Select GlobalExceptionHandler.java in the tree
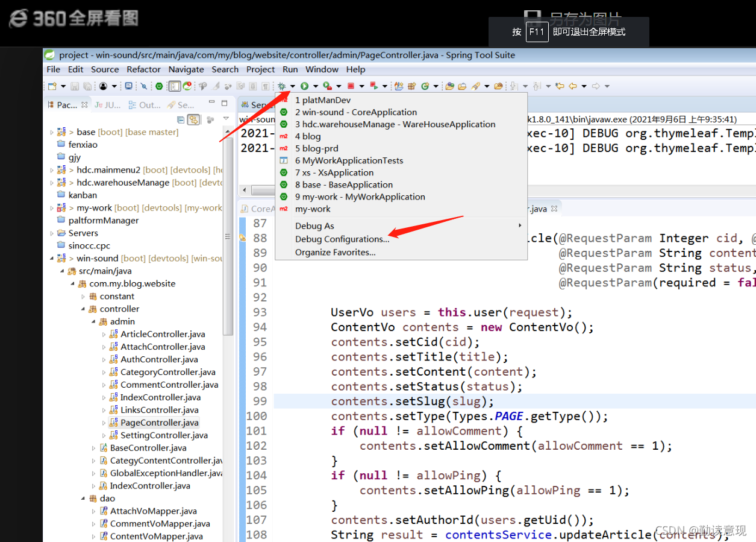This screenshot has width=756, height=542. [x=161, y=473]
